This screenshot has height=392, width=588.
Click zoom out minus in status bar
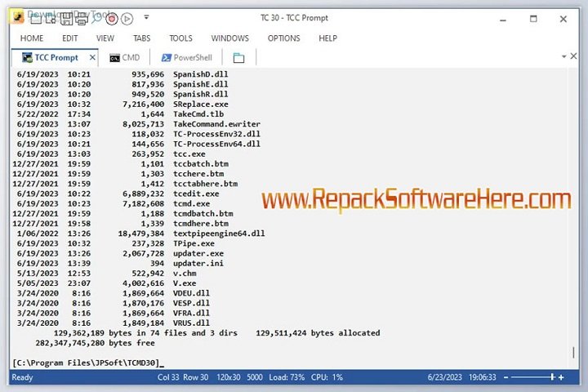coord(506,377)
